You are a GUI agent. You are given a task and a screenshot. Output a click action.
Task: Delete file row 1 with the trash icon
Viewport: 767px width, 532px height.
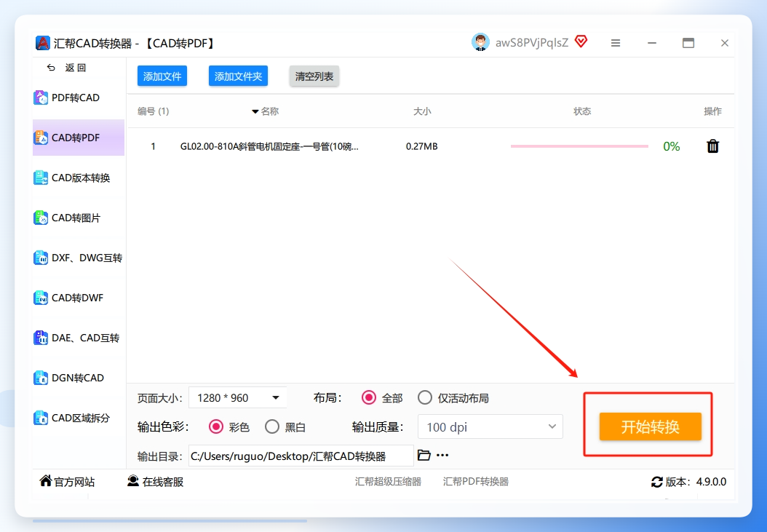[x=712, y=146]
